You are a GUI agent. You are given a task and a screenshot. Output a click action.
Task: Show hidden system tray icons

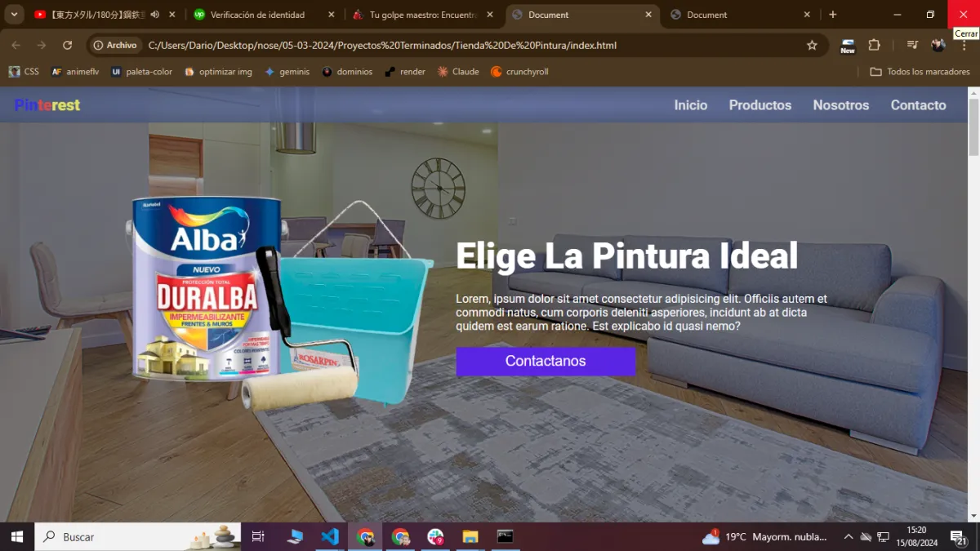848,537
